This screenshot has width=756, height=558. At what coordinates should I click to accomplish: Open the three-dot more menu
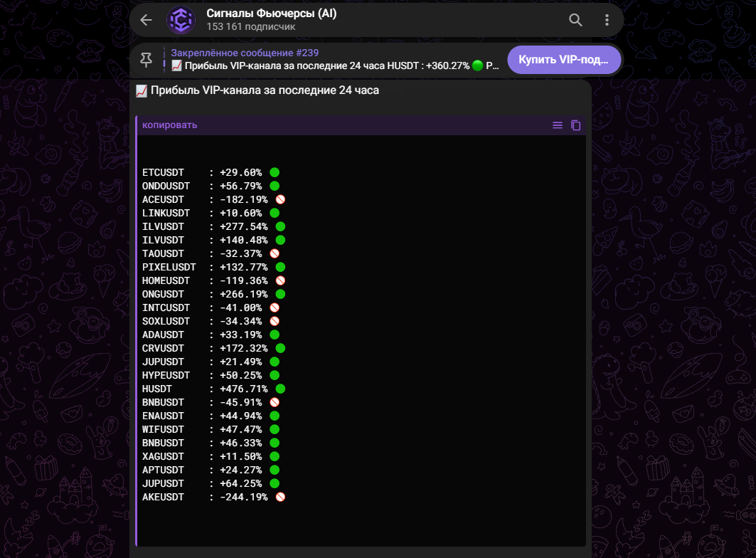click(x=607, y=20)
